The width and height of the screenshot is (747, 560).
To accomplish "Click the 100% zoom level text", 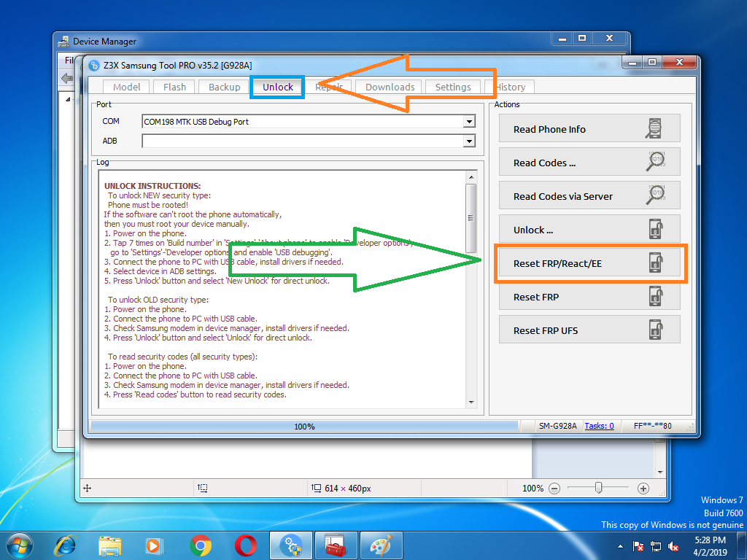I will [x=533, y=488].
